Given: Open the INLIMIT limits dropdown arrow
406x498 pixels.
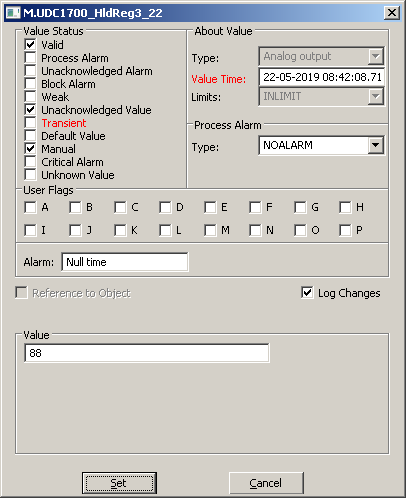Looking at the screenshot, I should pyautogui.click(x=376, y=97).
